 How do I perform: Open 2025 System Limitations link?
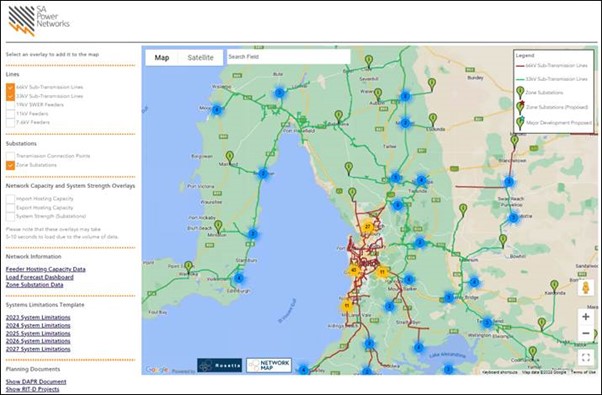click(x=38, y=333)
